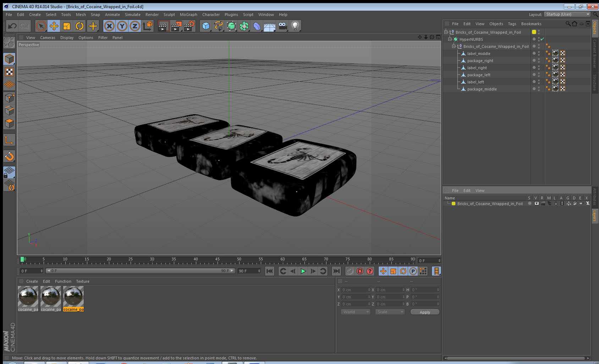This screenshot has height=364, width=599.
Task: Toggle layer visible-in-editor icon for Bricks layer
Action: [x=537, y=204]
